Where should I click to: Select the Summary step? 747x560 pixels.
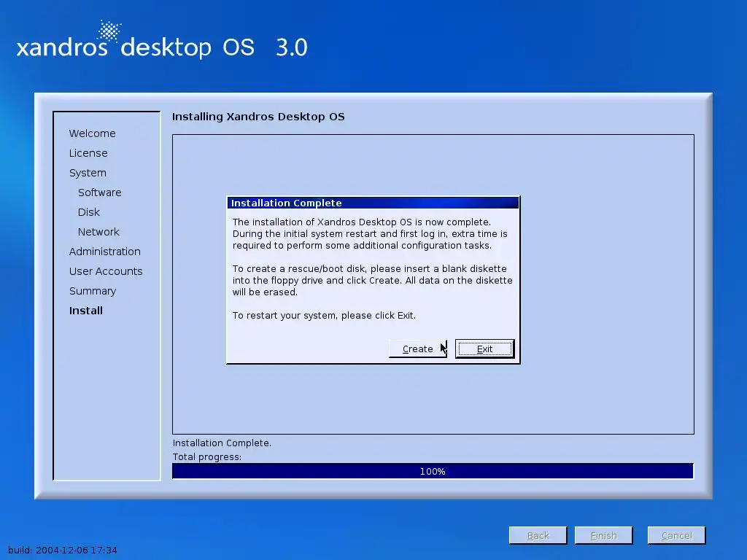point(93,291)
